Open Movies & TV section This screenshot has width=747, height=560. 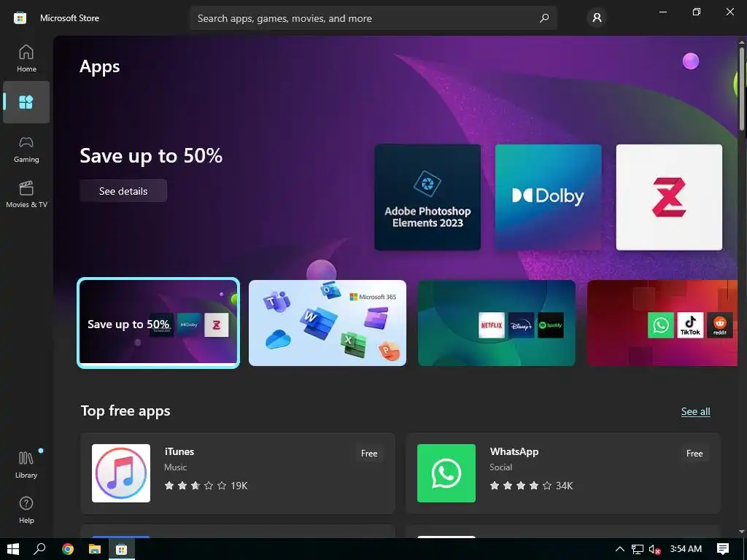click(26, 194)
